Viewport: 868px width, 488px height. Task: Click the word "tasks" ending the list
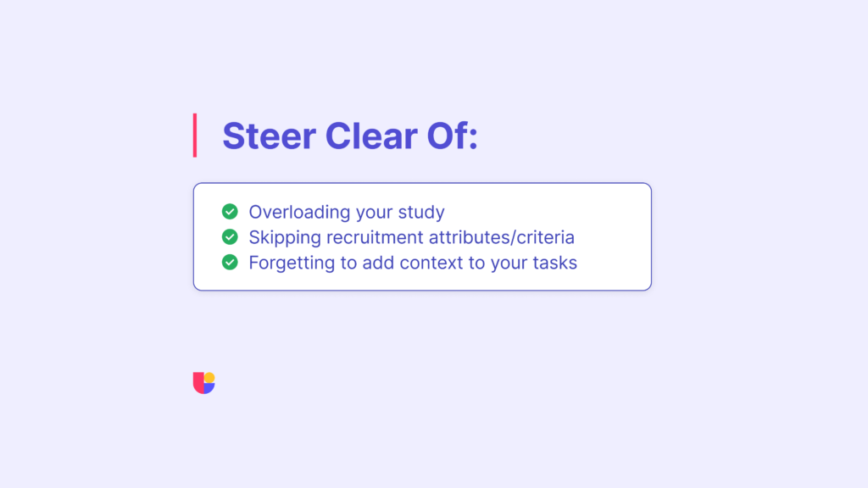click(554, 263)
